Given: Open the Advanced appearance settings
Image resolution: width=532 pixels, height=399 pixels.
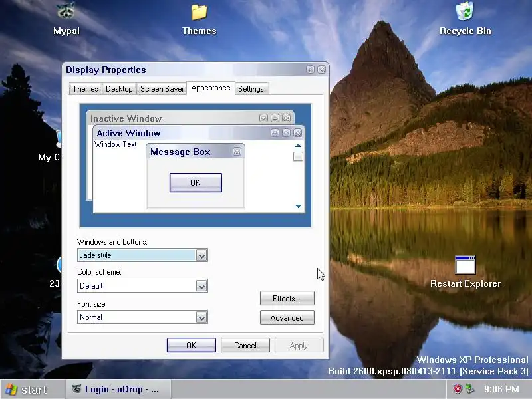Looking at the screenshot, I should pyautogui.click(x=287, y=318).
